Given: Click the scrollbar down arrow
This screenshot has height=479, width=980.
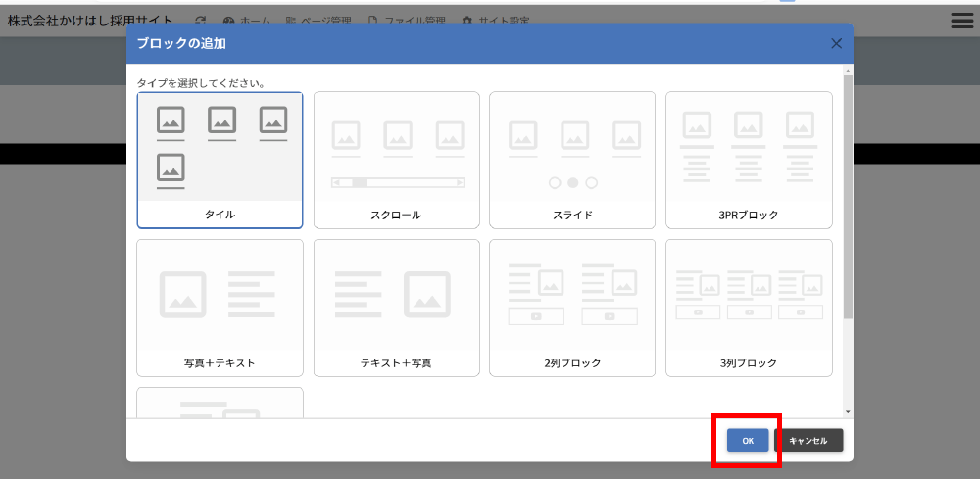Looking at the screenshot, I should (848, 412).
